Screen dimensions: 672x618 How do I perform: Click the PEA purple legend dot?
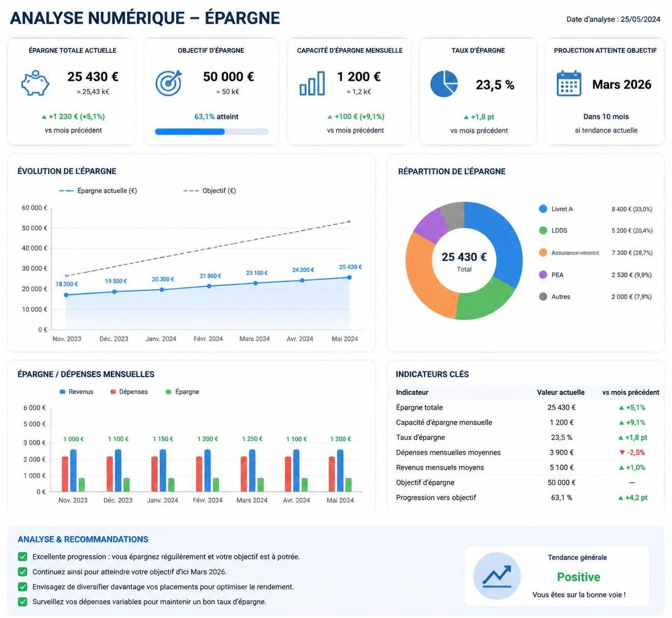point(543,275)
